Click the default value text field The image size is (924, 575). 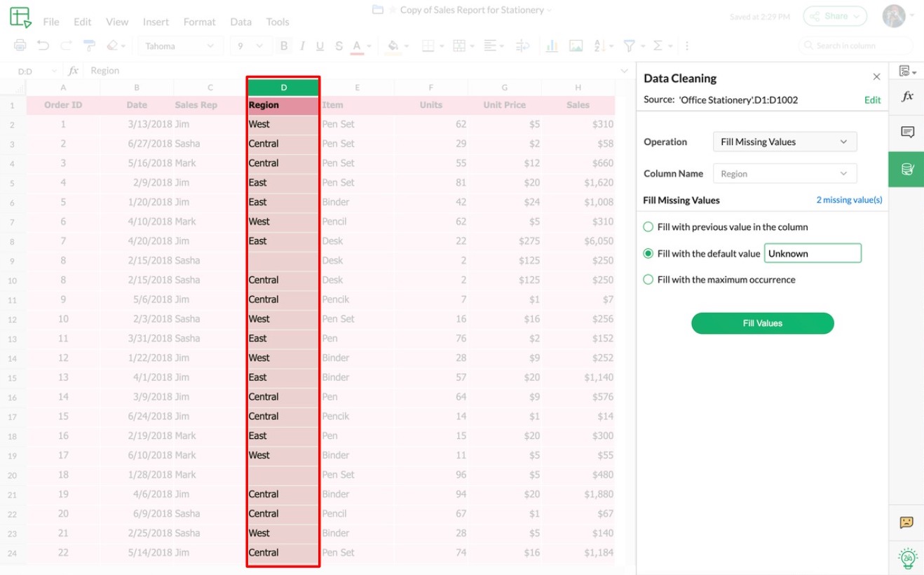pyautogui.click(x=813, y=254)
